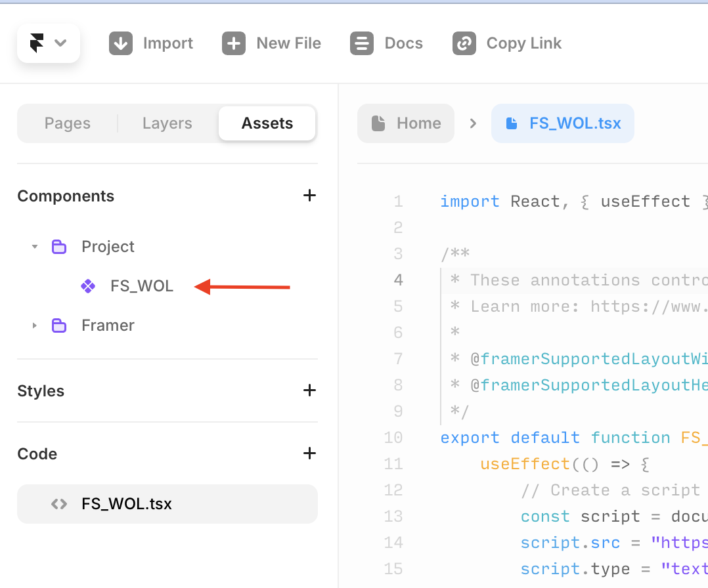Image resolution: width=708 pixels, height=588 pixels.
Task: Select the FS_WOL component diamond icon
Action: click(88, 285)
